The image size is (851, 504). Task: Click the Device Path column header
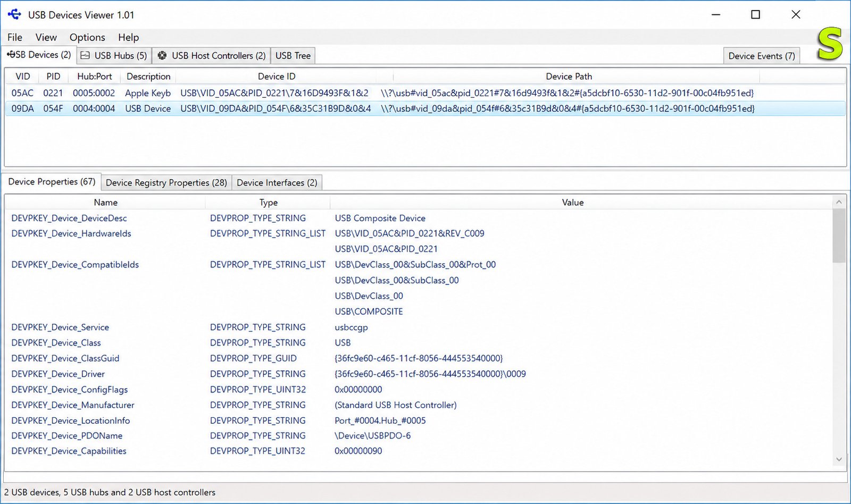click(x=569, y=77)
